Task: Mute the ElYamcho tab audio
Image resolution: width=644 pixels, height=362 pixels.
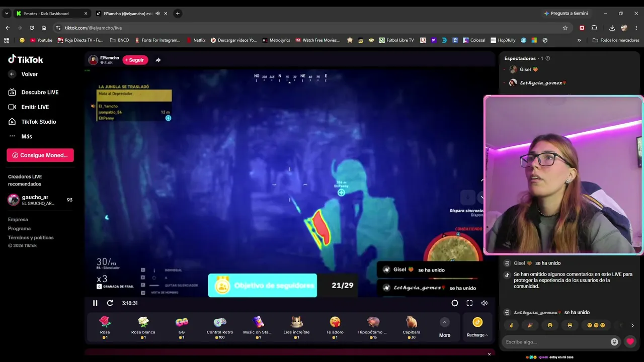Action: [157, 14]
